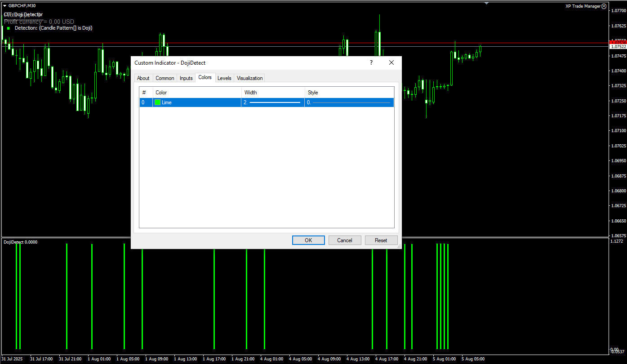
Task: Confirm settings with the OK button
Action: 308,240
